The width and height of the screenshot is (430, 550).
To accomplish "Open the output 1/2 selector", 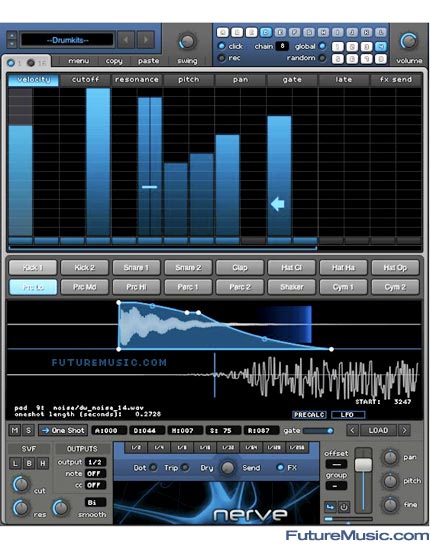I will tap(95, 462).
